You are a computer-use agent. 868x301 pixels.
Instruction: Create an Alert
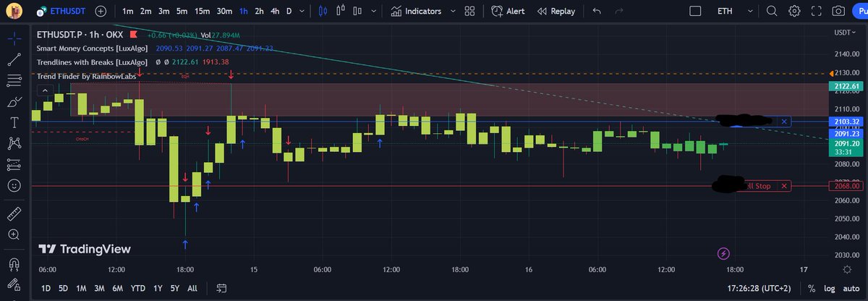click(x=508, y=12)
